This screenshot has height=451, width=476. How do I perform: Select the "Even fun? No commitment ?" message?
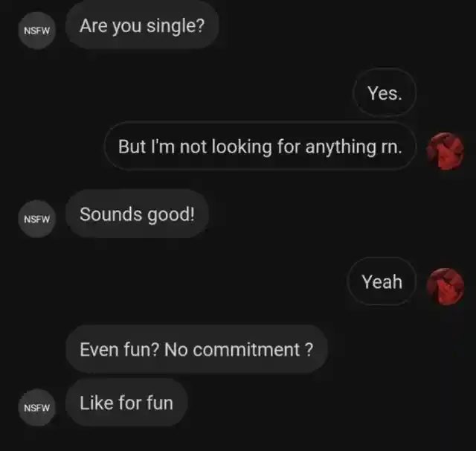(x=196, y=349)
